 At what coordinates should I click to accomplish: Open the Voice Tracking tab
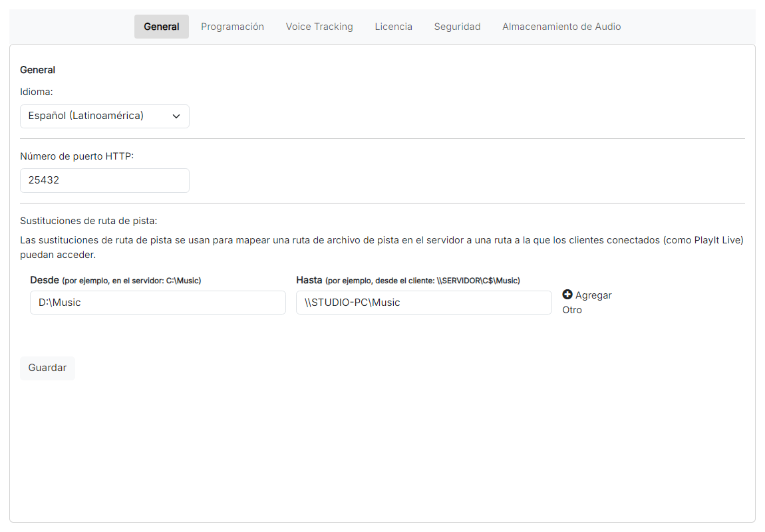(x=319, y=27)
